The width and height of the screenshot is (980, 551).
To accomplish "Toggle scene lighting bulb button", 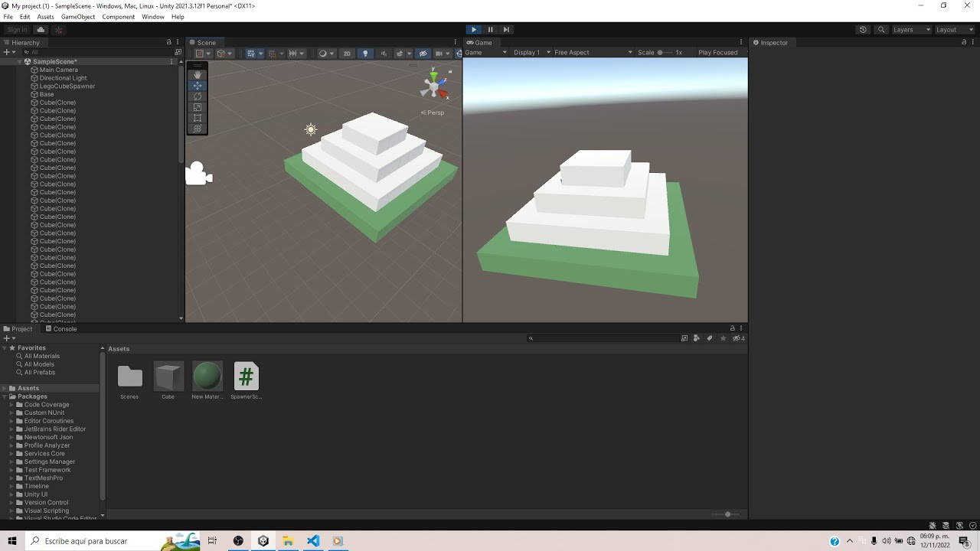I will click(365, 54).
